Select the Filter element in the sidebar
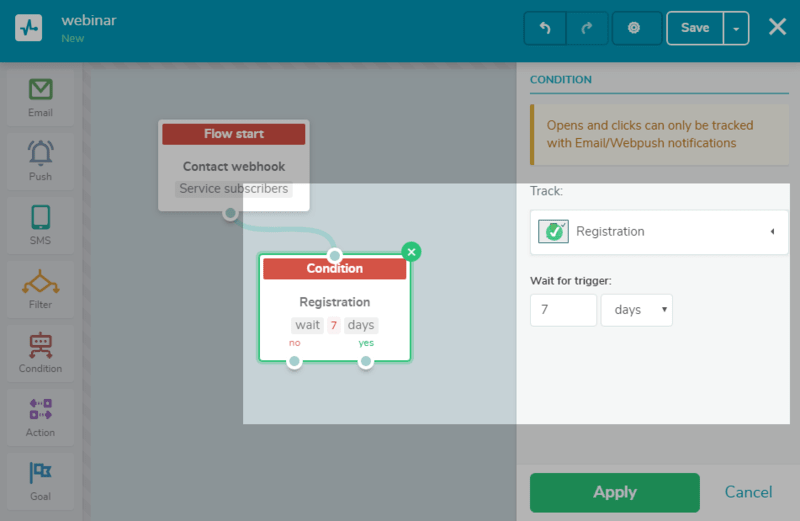 point(40,289)
